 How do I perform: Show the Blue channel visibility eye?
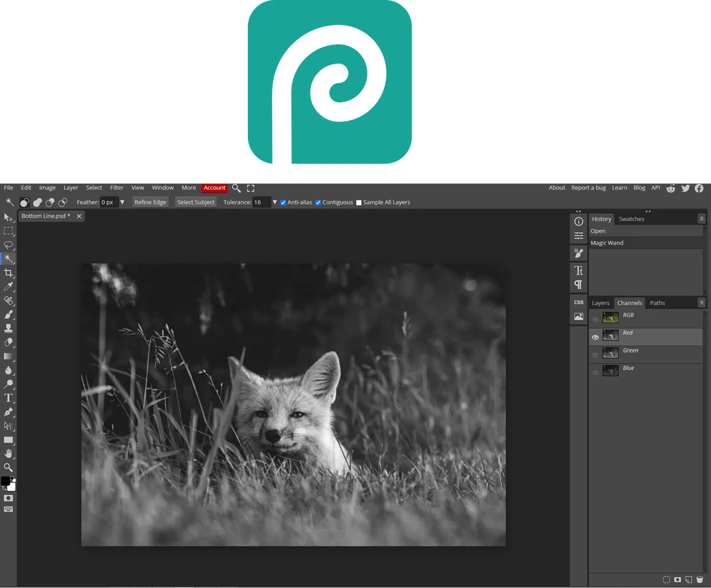(x=595, y=373)
